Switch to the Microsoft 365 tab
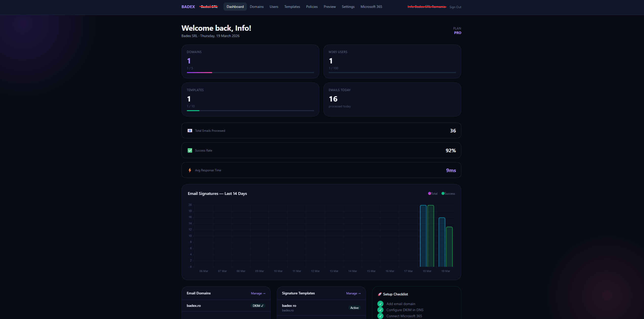The width and height of the screenshot is (644, 319). pos(371,7)
